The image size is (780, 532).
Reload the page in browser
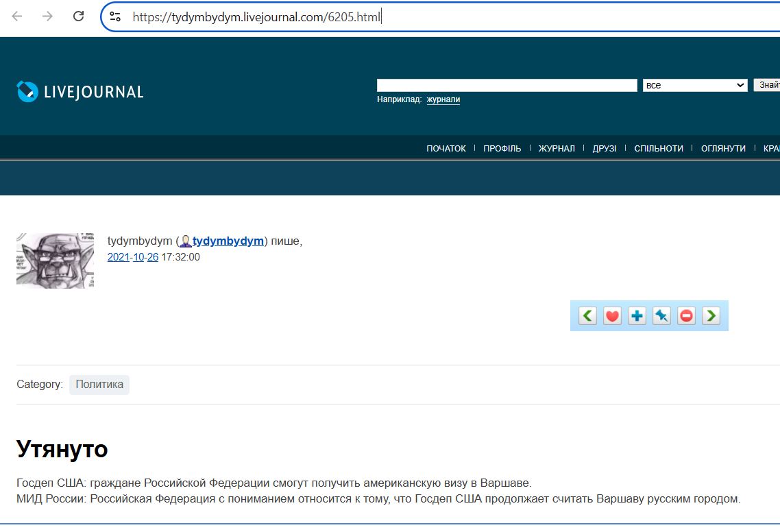click(79, 16)
